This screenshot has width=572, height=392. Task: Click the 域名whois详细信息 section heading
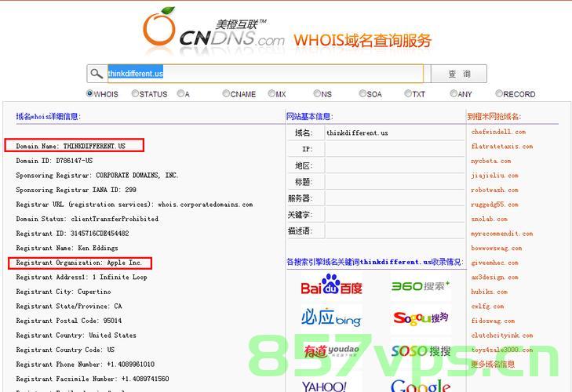tap(48, 116)
